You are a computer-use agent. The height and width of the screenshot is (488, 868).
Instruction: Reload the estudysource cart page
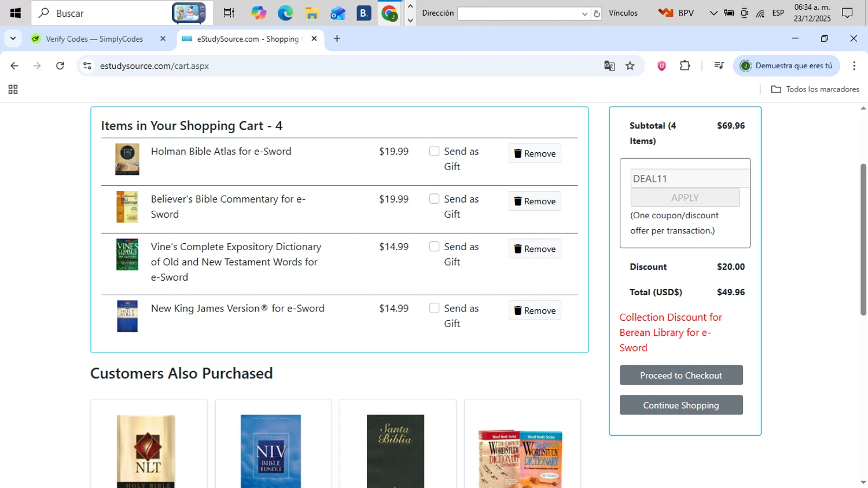[x=60, y=66]
